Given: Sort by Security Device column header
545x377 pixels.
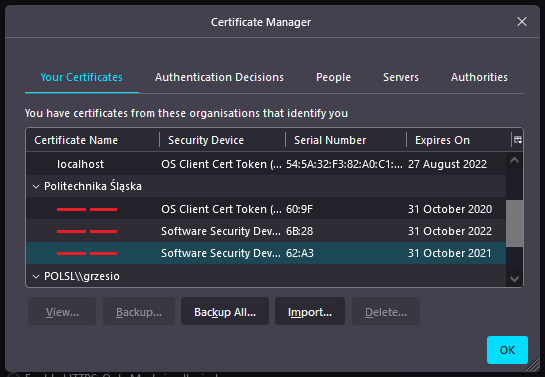Looking at the screenshot, I should pos(222,140).
